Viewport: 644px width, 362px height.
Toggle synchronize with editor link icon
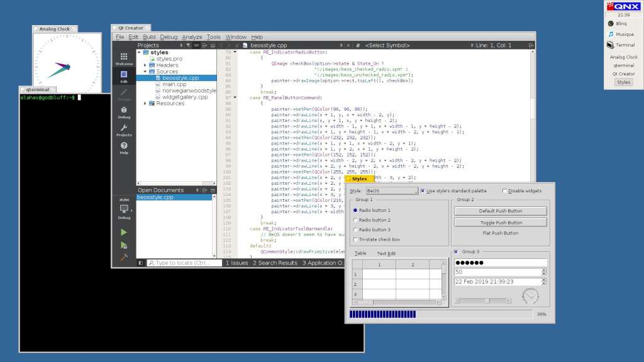pos(196,45)
